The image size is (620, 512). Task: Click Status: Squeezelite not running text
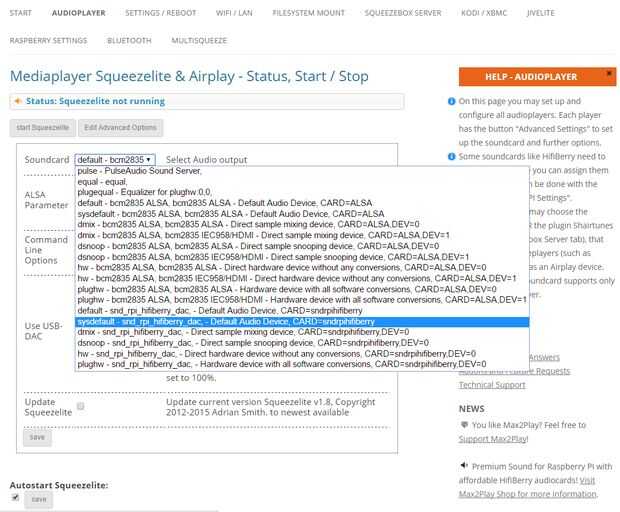[x=95, y=101]
